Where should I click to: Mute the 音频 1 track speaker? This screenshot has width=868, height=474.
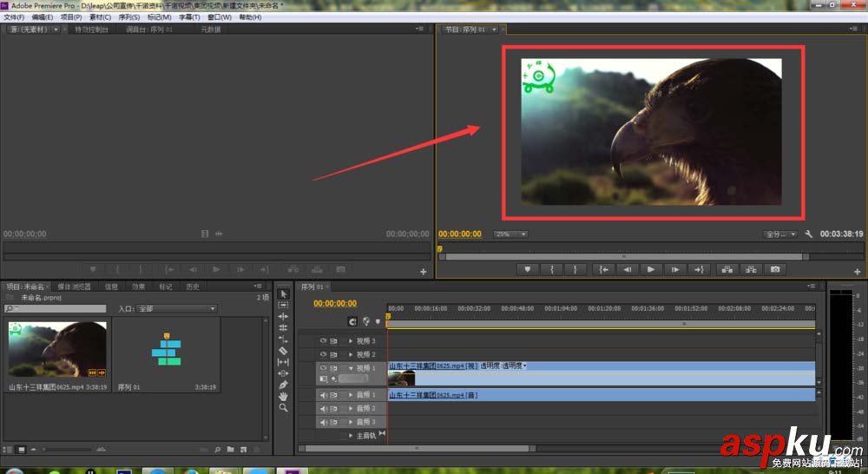323,395
